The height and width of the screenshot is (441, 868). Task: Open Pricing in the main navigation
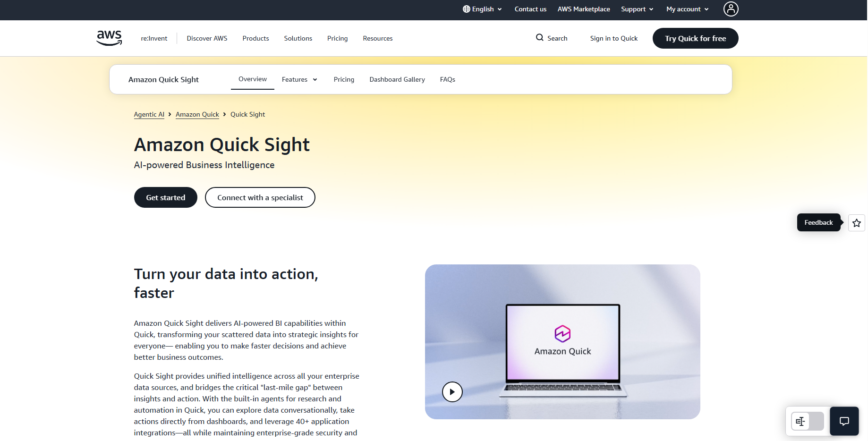(337, 38)
